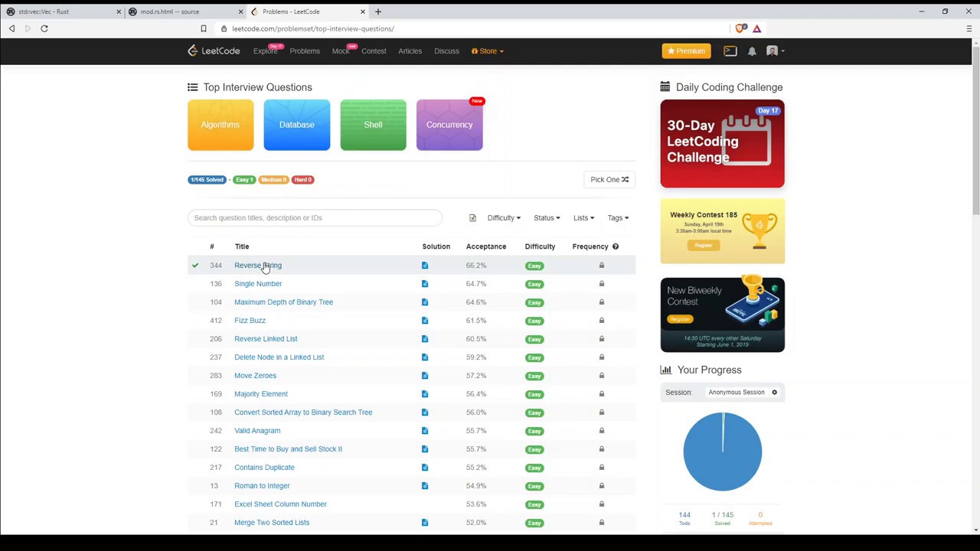The height and width of the screenshot is (551, 980).
Task: Click the Pick One button
Action: (609, 180)
